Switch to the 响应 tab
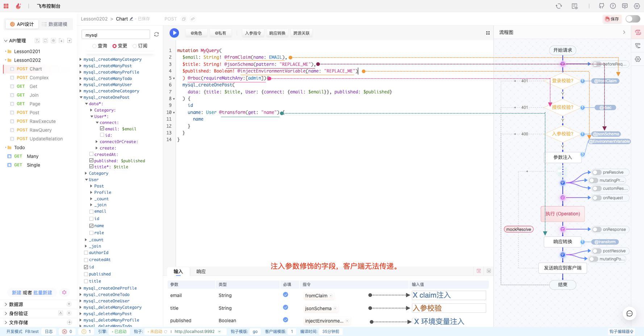This screenshot has height=336, width=644. (201, 272)
